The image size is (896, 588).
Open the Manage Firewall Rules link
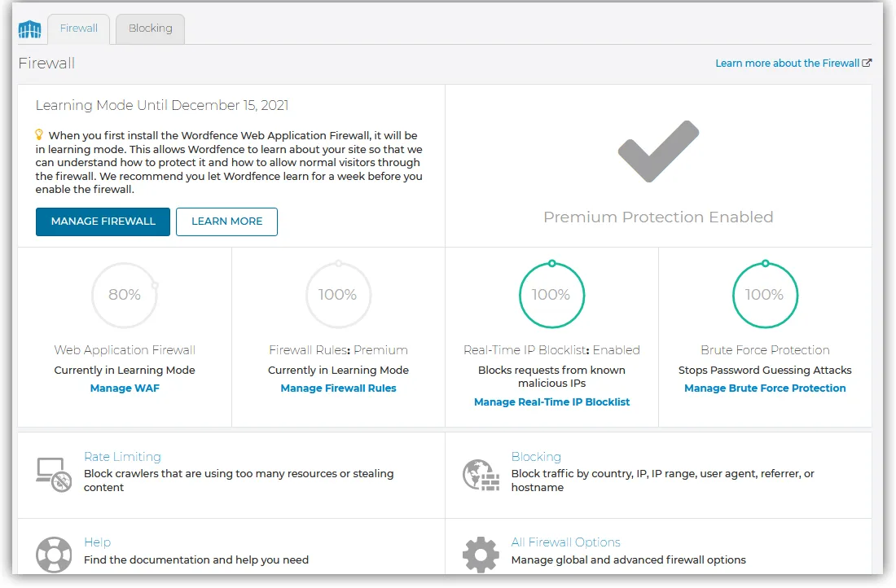(338, 388)
